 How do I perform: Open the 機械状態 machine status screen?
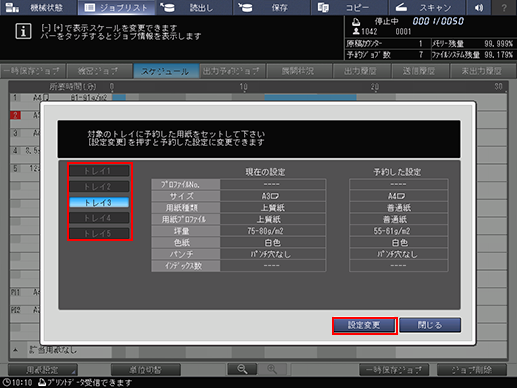(x=38, y=7)
